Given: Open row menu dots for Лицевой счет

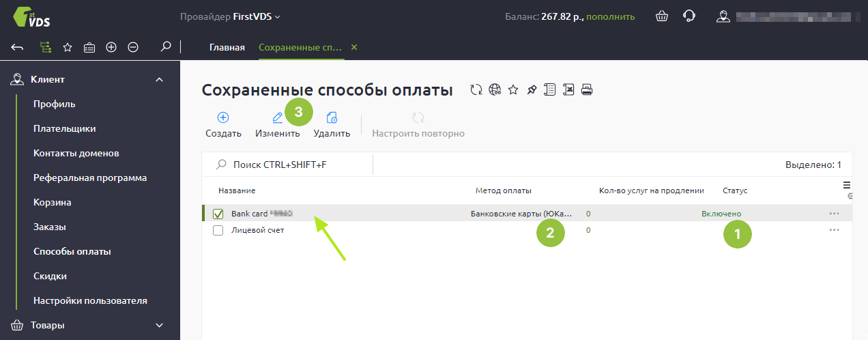Looking at the screenshot, I should point(834,230).
